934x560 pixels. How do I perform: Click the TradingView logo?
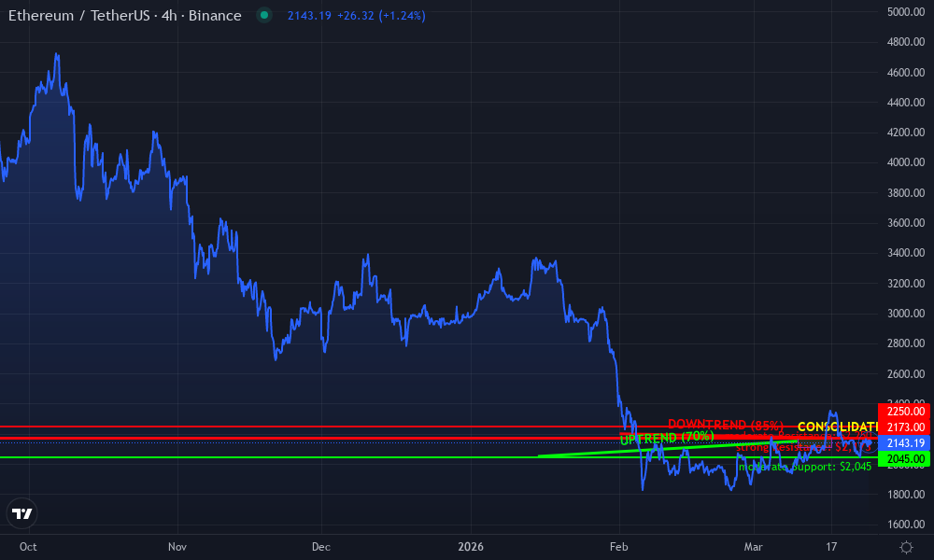[22, 513]
